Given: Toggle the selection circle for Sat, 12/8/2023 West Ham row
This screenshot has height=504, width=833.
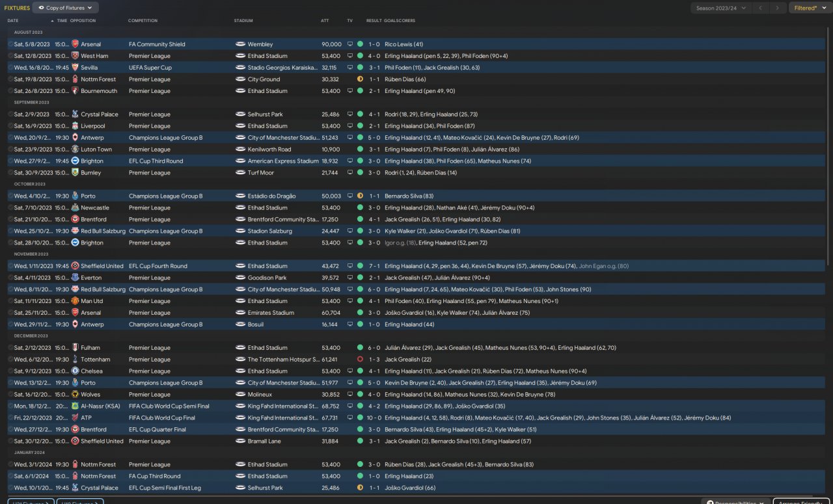Looking at the screenshot, I should (x=10, y=56).
